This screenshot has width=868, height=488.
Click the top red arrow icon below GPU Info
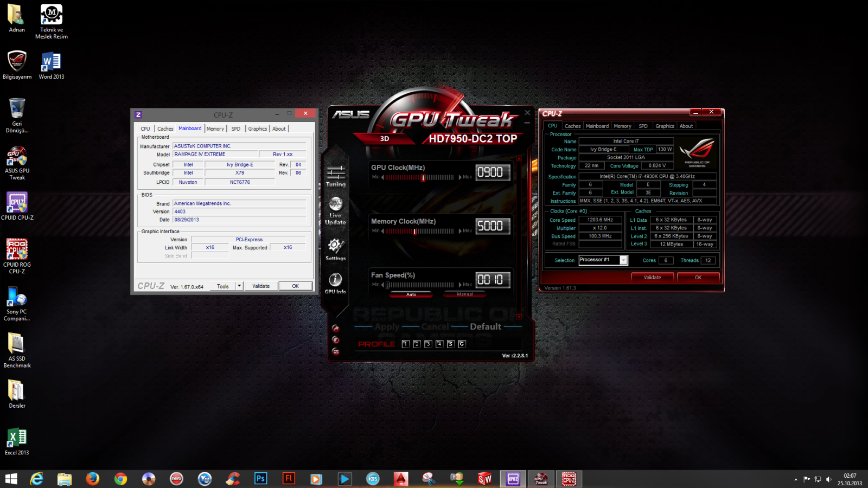(x=336, y=328)
